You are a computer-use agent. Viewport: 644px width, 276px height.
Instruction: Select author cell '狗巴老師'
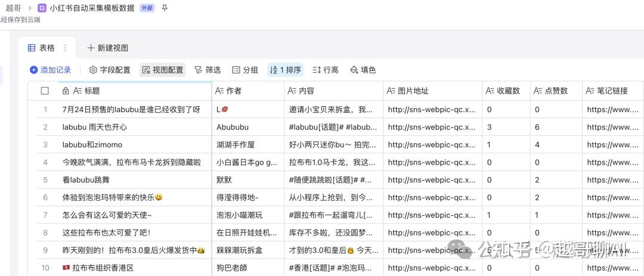pyautogui.click(x=248, y=268)
